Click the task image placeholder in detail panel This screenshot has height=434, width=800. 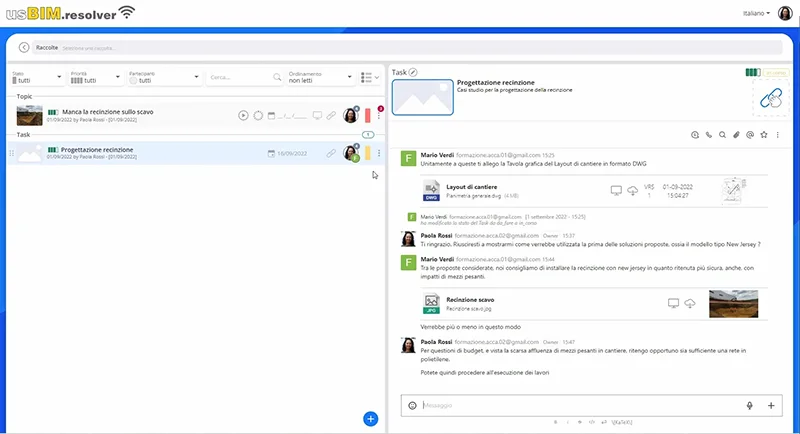pyautogui.click(x=422, y=97)
